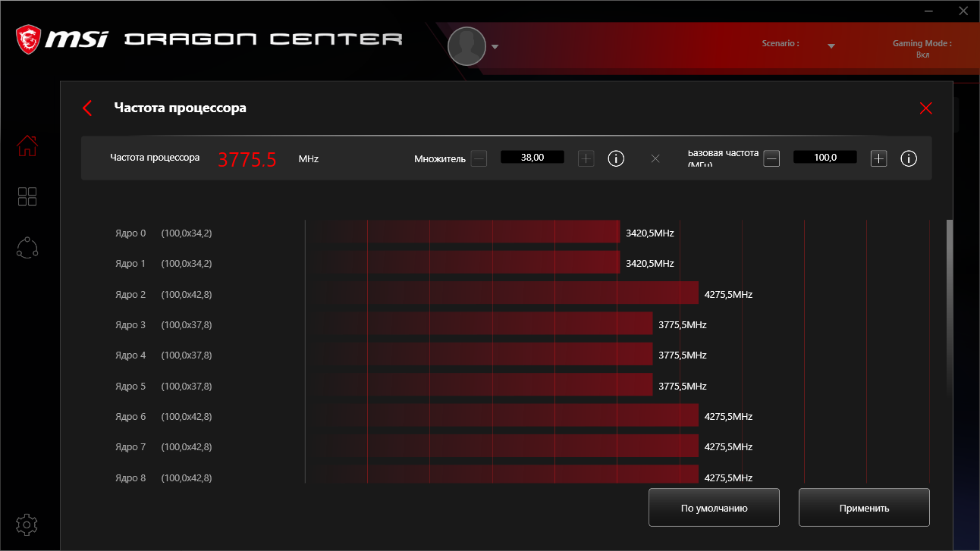
Task: Increase the base frequency with plus
Action: (878, 158)
